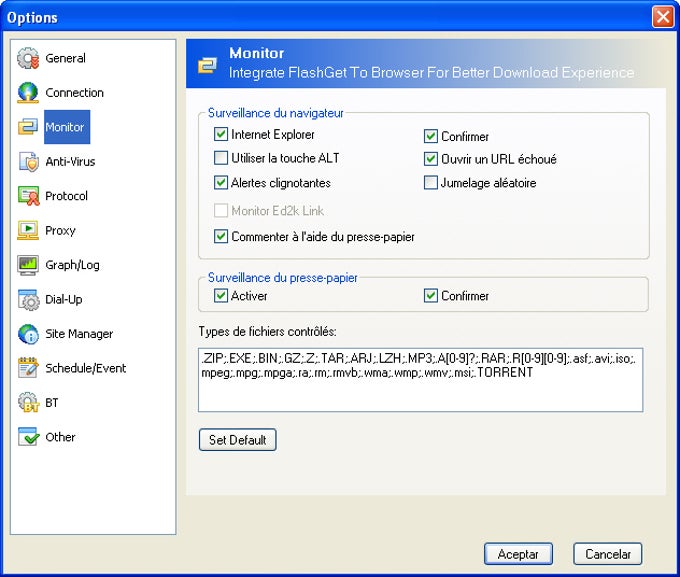Uncheck Activer clipboard monitoring

point(221,295)
